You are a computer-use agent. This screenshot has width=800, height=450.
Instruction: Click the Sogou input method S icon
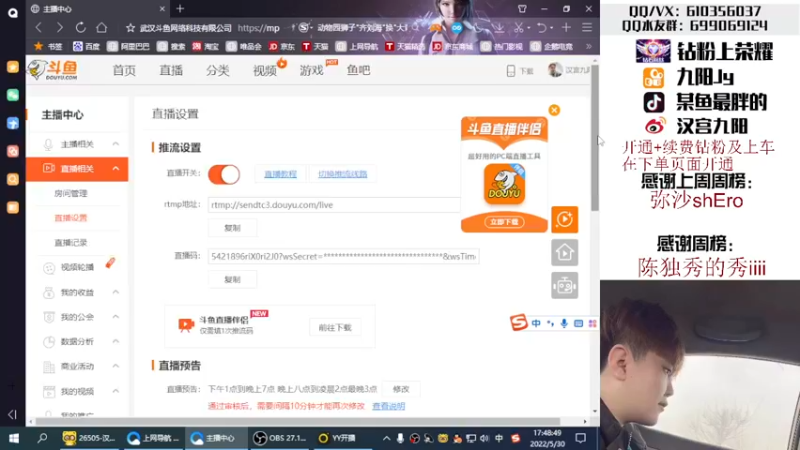[518, 322]
